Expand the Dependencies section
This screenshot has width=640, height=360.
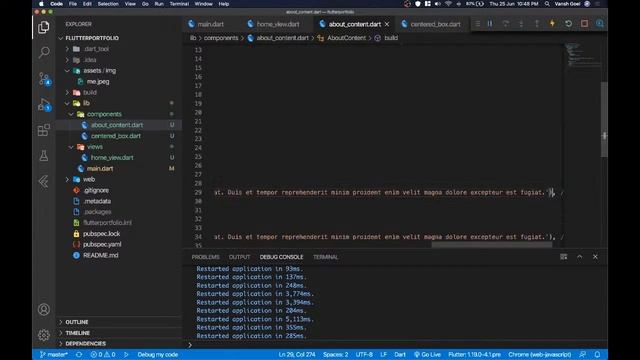click(85, 344)
